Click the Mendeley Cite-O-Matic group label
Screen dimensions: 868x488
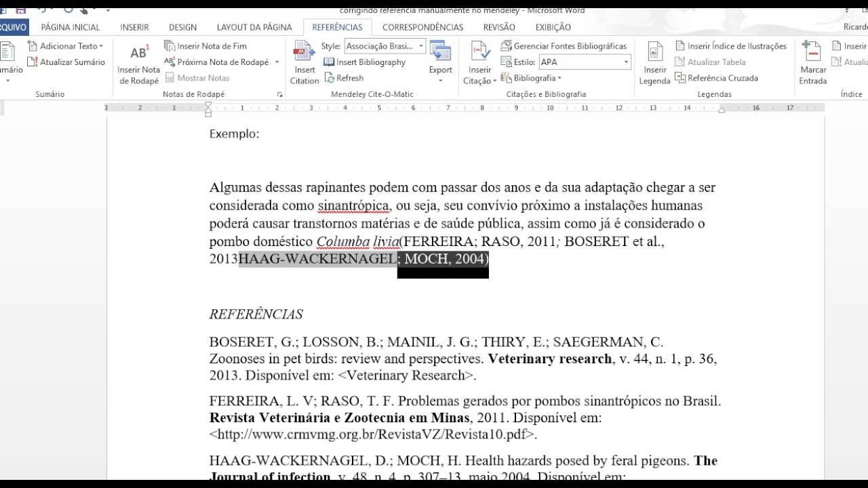pos(372,94)
